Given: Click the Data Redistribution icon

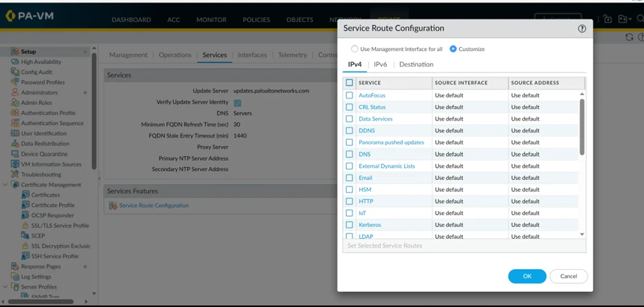Looking at the screenshot, I should click(15, 144).
